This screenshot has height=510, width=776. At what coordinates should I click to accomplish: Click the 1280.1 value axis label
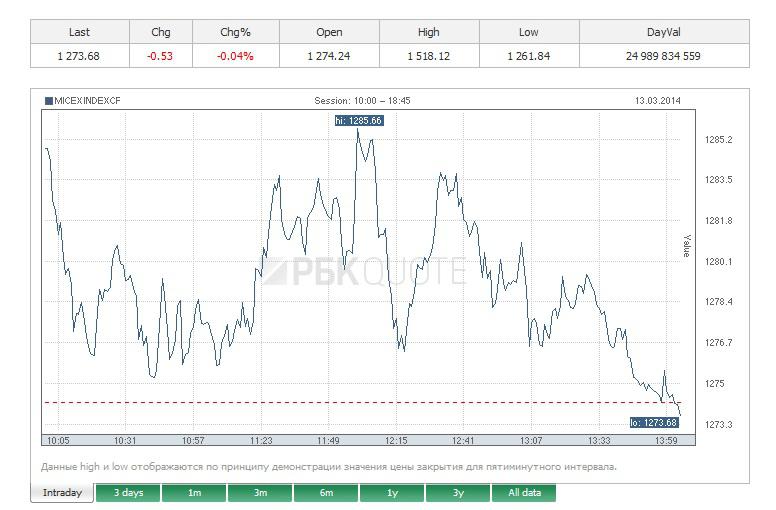[719, 261]
